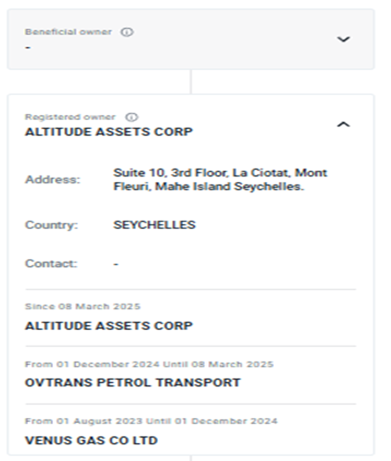
Task: Open the Beneficial owner card
Action: click(x=191, y=39)
